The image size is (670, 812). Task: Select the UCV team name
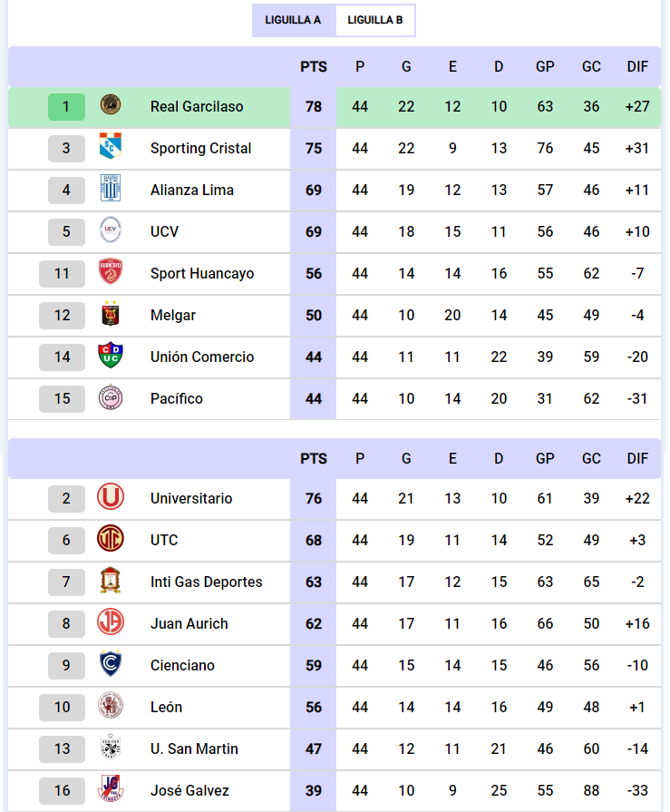point(165,231)
